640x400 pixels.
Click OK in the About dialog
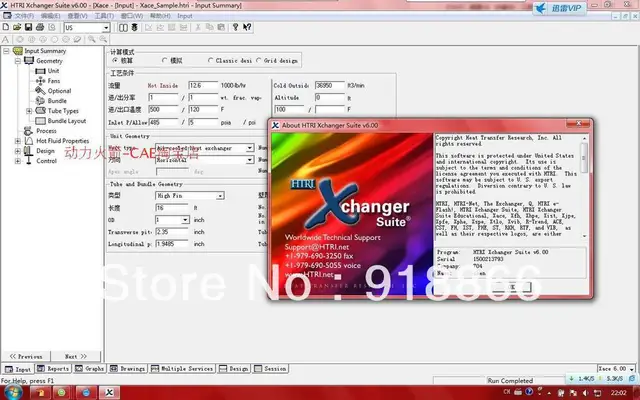[x=511, y=287]
